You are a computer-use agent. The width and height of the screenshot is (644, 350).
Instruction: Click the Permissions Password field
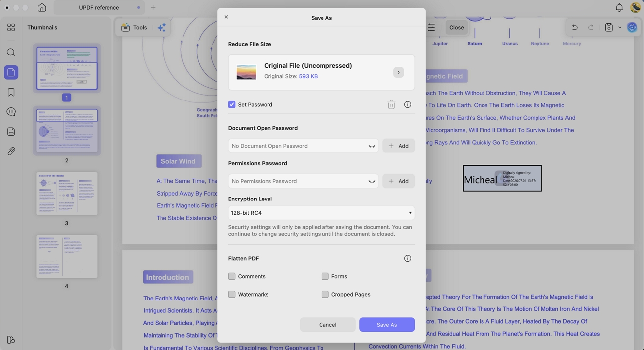point(303,181)
